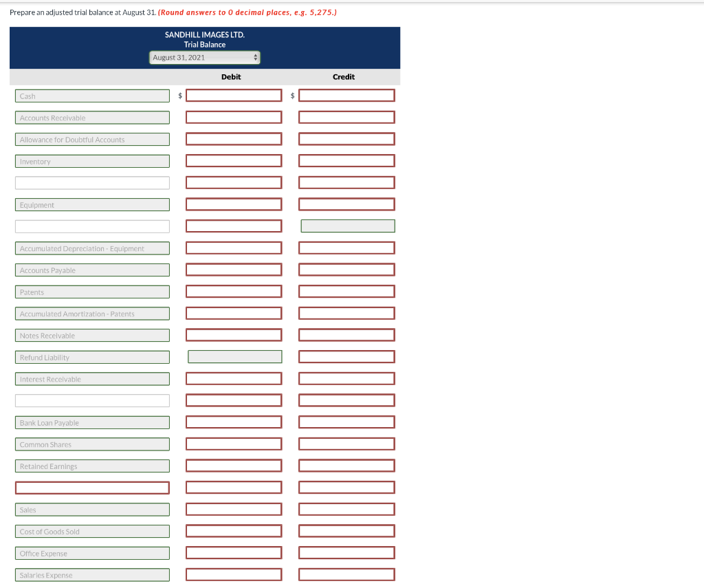Click the Patents debit input box
This screenshot has width=704, height=588.
[x=234, y=292]
